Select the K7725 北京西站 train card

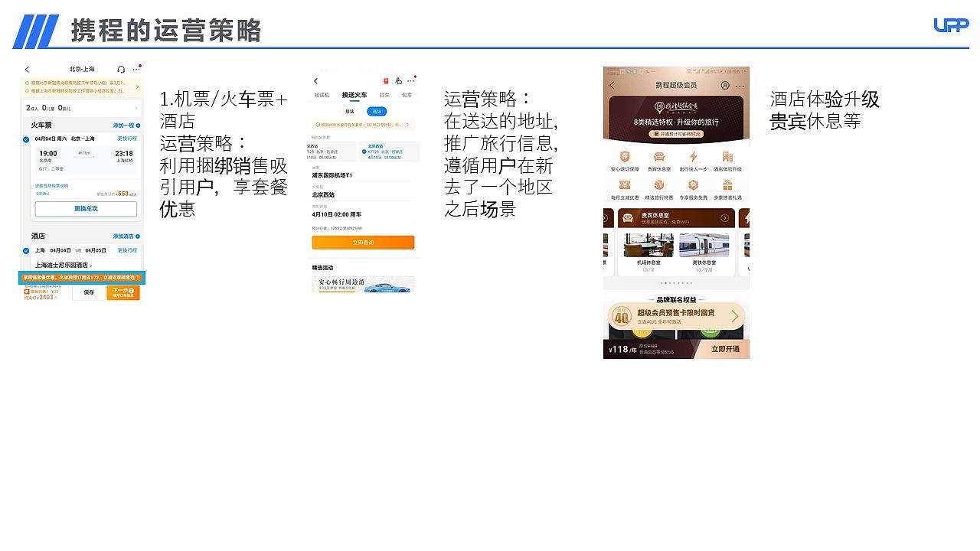(389, 152)
